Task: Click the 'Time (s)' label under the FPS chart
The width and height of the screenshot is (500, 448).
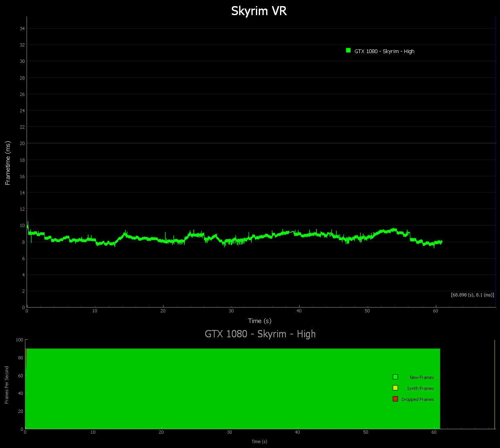Action: 259,441
